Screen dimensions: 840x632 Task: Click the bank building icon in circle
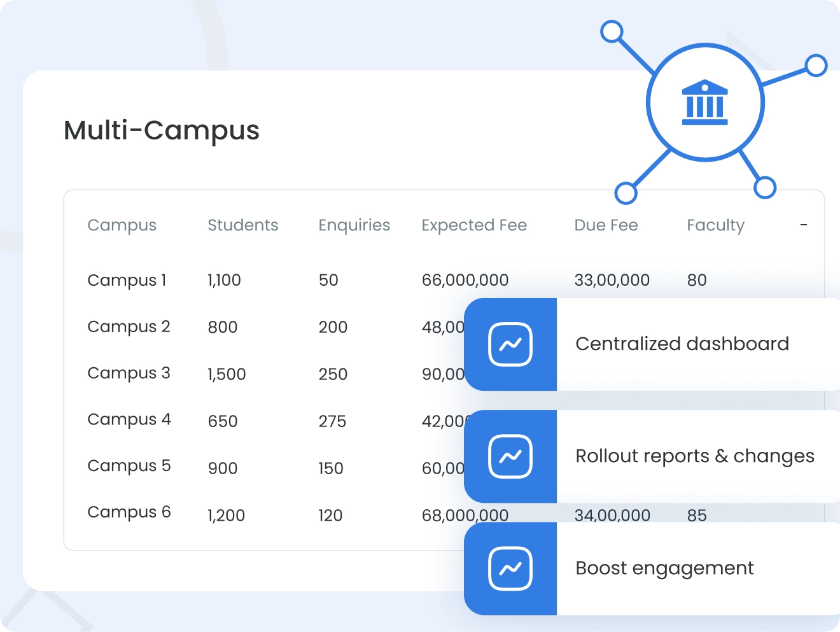(704, 102)
